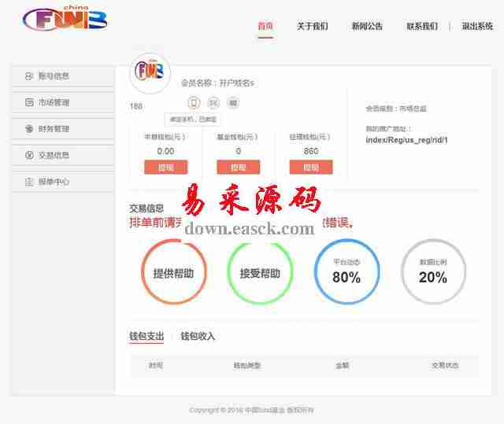Click the promotion link index/Reg/us_reg/rid/1

[x=406, y=140]
